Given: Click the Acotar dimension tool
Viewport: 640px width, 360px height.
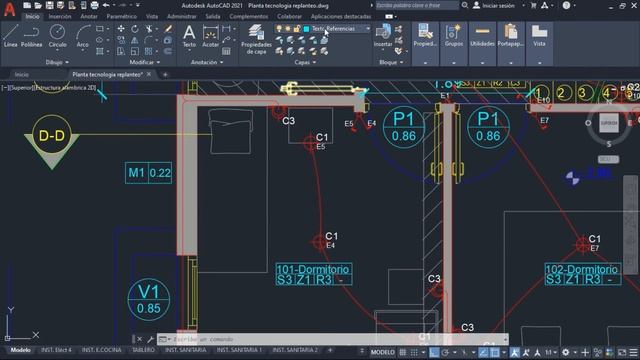Looking at the screenshot, I should coord(211,36).
